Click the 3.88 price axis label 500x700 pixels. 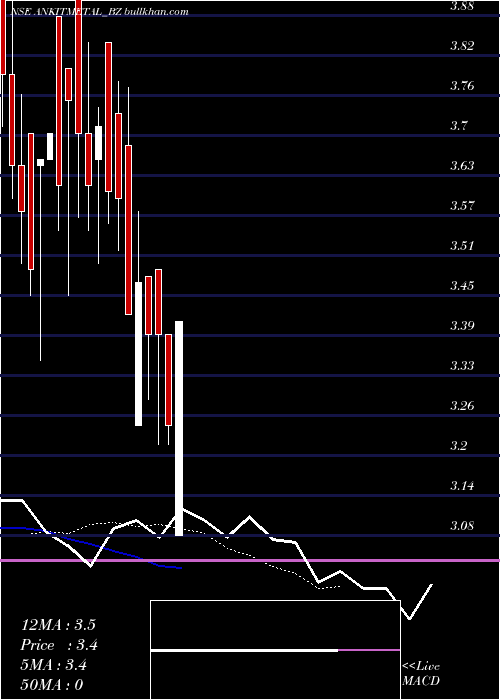coord(464,6)
